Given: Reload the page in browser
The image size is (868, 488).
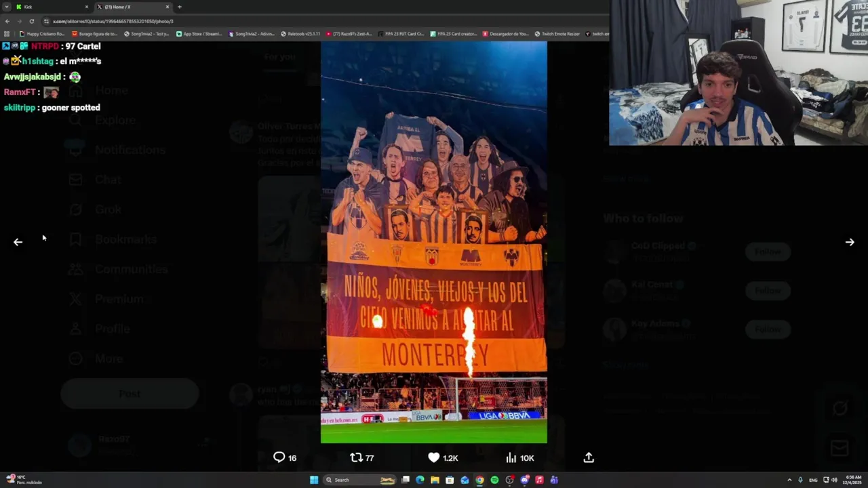Looking at the screenshot, I should click(x=31, y=21).
